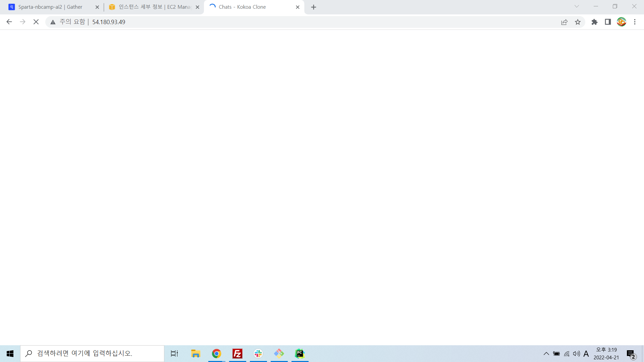Bookmark this page with star icon

(578, 22)
